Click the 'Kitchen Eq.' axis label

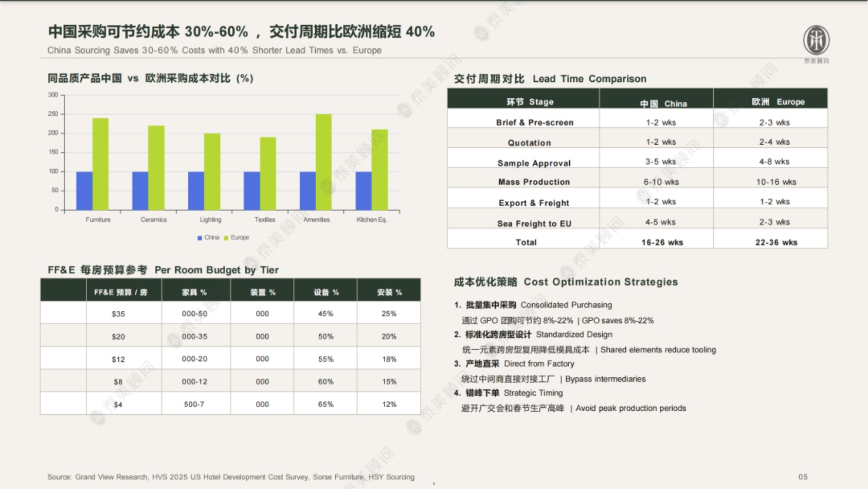pos(371,220)
